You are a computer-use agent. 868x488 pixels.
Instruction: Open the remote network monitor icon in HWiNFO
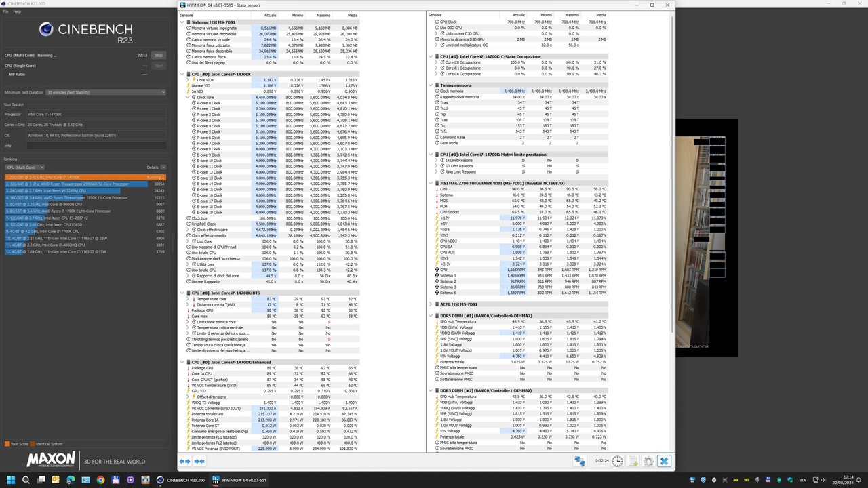tap(580, 461)
